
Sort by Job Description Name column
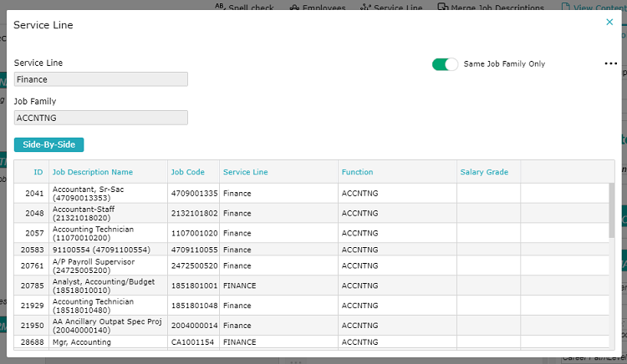click(93, 172)
